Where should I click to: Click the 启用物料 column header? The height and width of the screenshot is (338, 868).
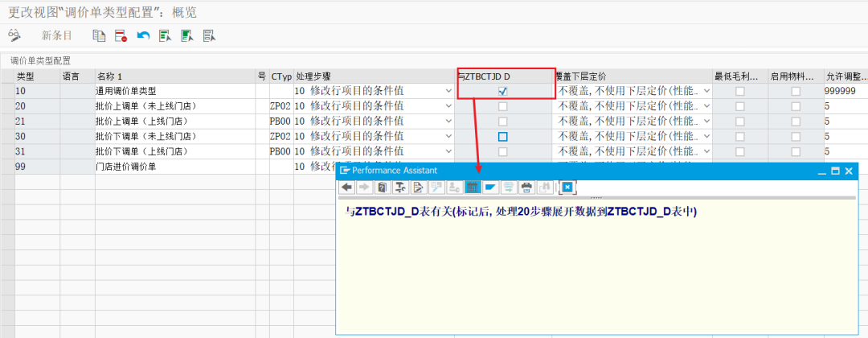pyautogui.click(x=796, y=76)
